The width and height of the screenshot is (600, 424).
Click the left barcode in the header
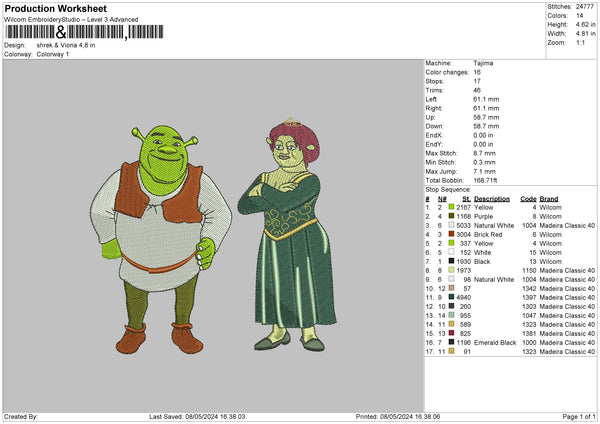(x=27, y=32)
